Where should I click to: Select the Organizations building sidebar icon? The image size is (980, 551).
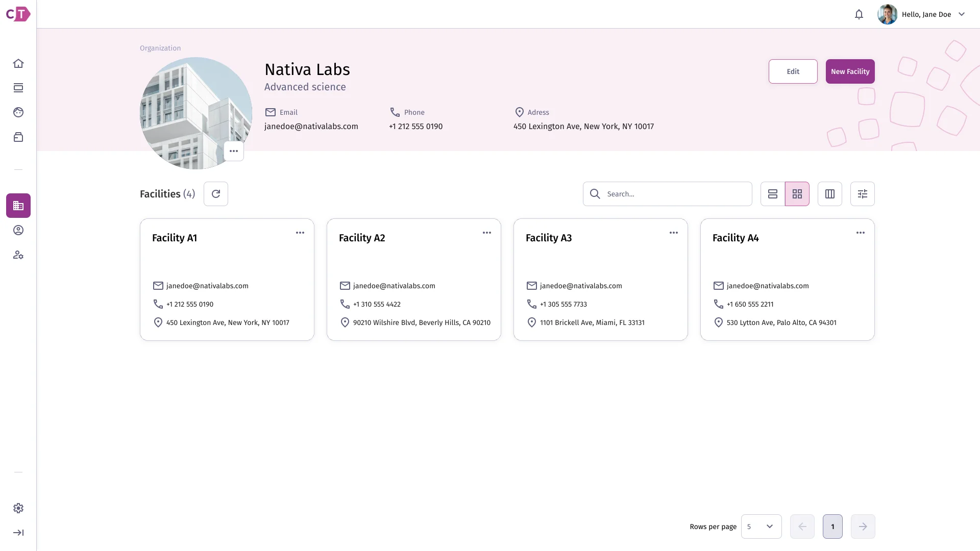18,206
